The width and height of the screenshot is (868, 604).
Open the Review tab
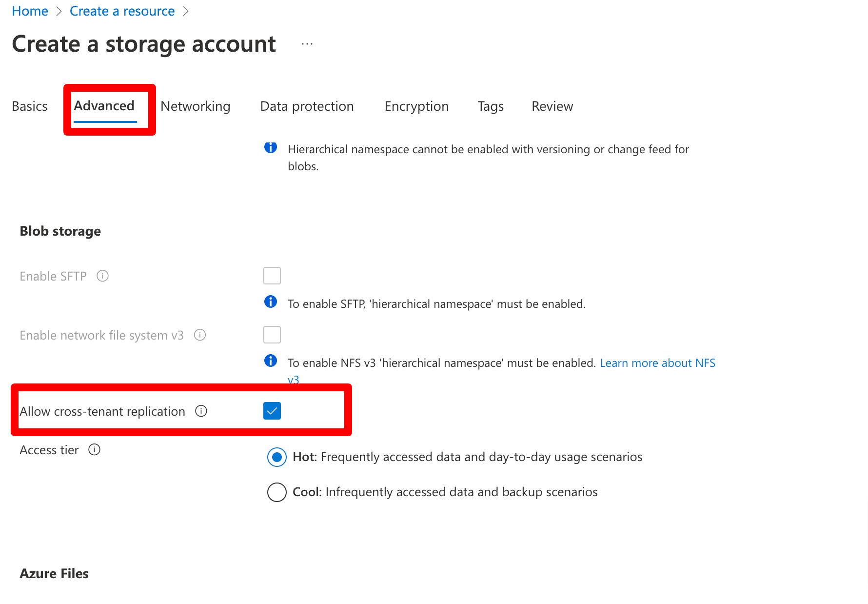552,106
